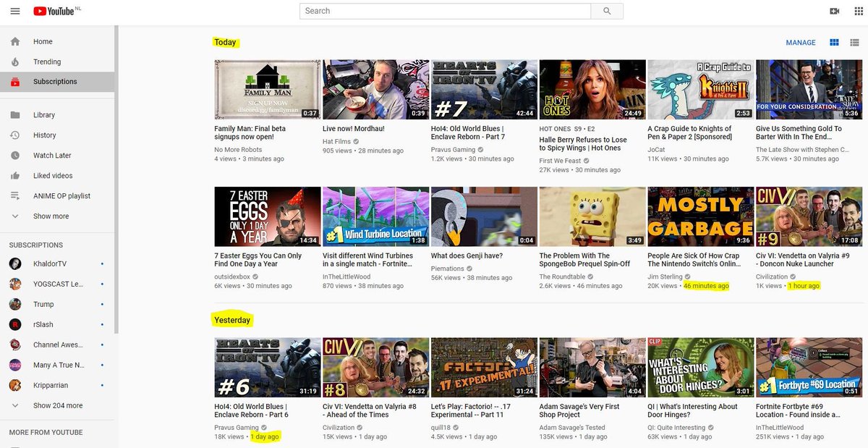The width and height of the screenshot is (868, 448).
Task: Click the rSlash channel avatar
Action: click(x=15, y=325)
